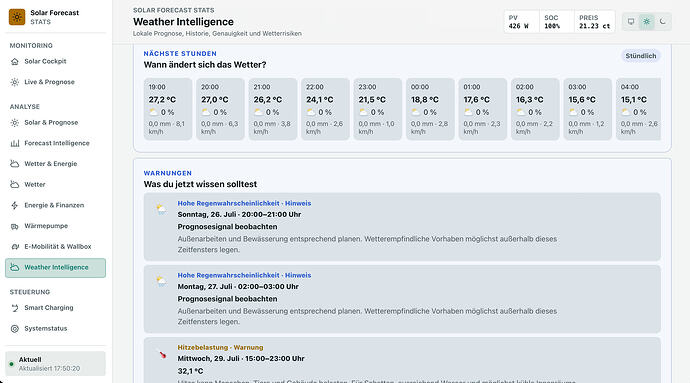Click the Live & Prognose sun icon
The height and width of the screenshot is (383, 690).
pos(15,82)
